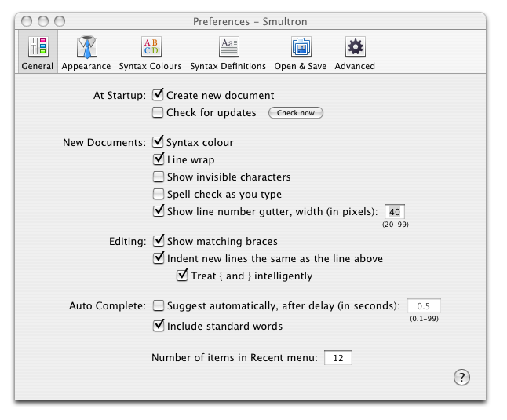Select the Syntax Colours toolbar icon
This screenshot has height=420, width=507.
coord(150,48)
